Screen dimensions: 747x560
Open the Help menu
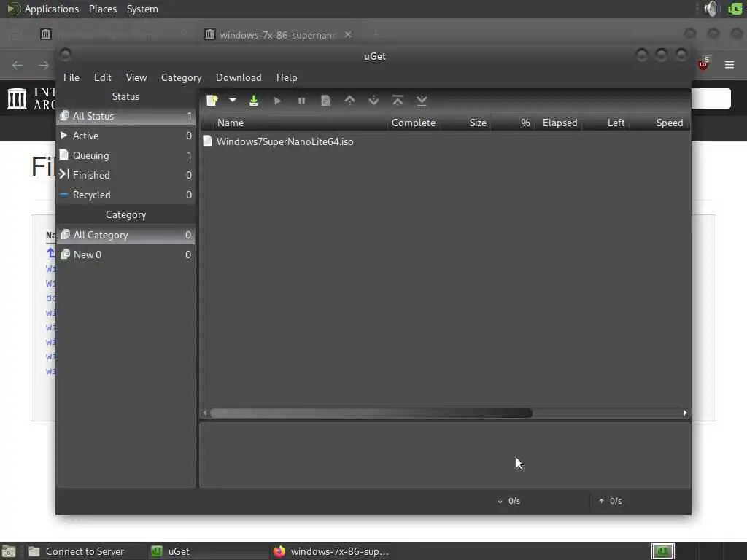(287, 77)
